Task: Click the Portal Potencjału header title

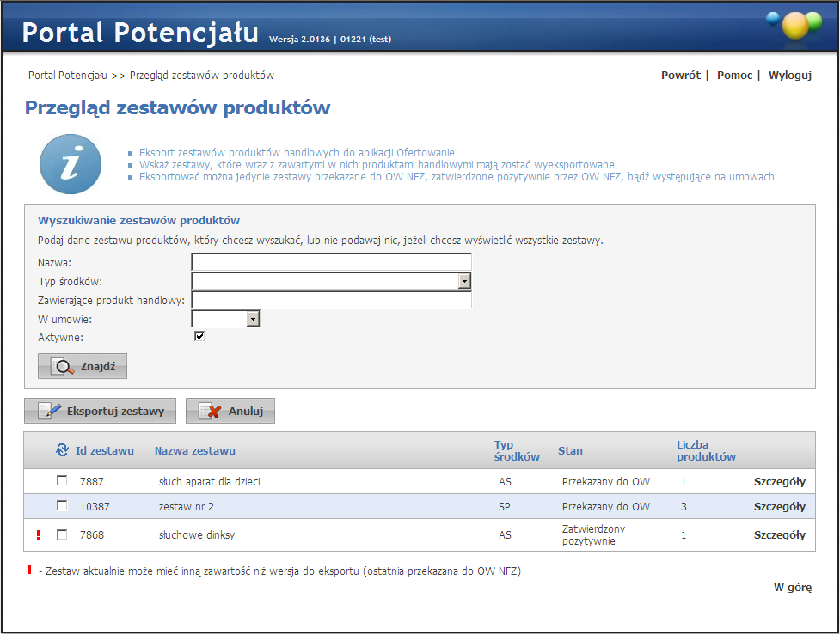Action: [x=140, y=32]
